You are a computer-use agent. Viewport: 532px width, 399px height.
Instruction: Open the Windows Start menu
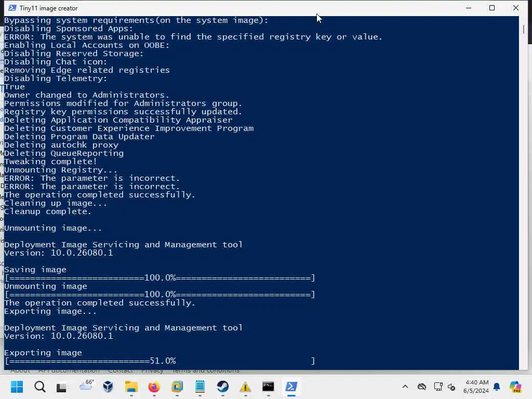click(17, 387)
